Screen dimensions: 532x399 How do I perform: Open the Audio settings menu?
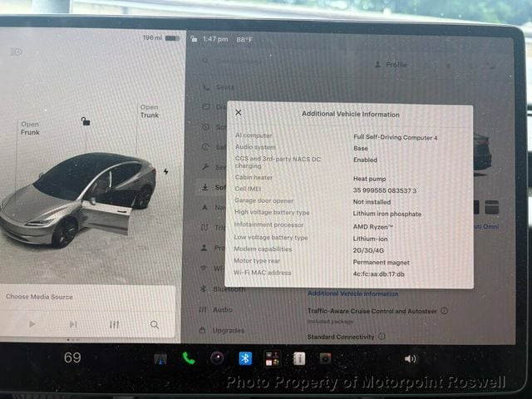[216, 310]
